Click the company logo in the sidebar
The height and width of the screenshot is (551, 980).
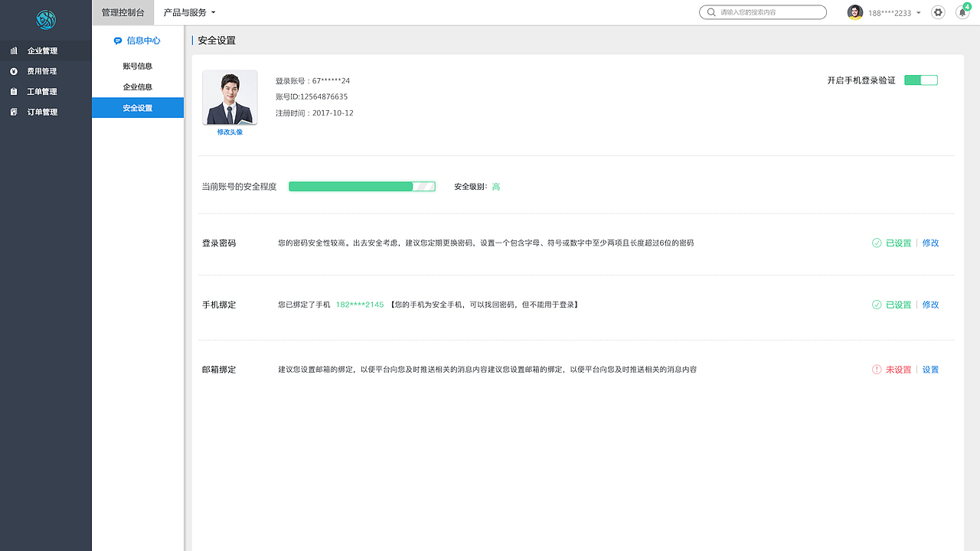(x=46, y=20)
